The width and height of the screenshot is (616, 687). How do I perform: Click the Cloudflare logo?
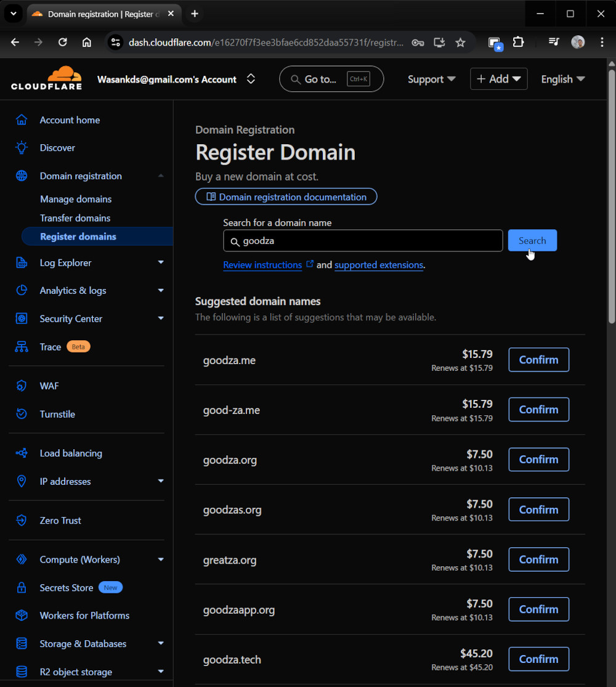point(46,78)
